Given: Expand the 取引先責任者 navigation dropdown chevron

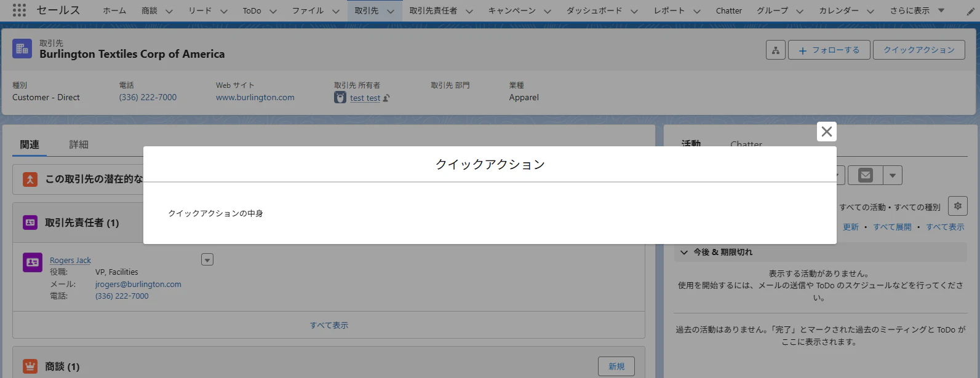Looking at the screenshot, I should tap(469, 11).
